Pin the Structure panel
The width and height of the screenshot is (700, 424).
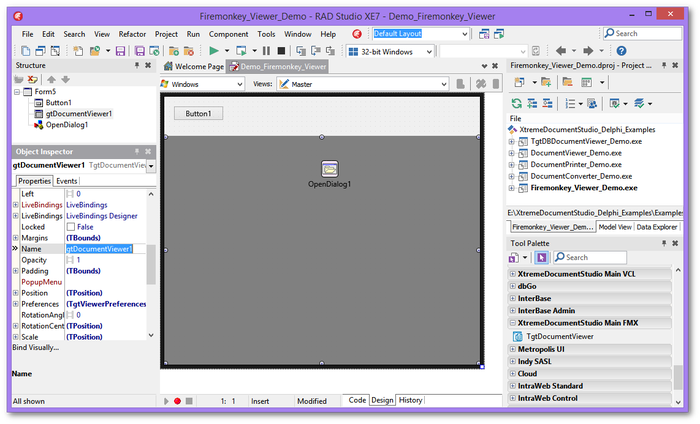pos(137,66)
